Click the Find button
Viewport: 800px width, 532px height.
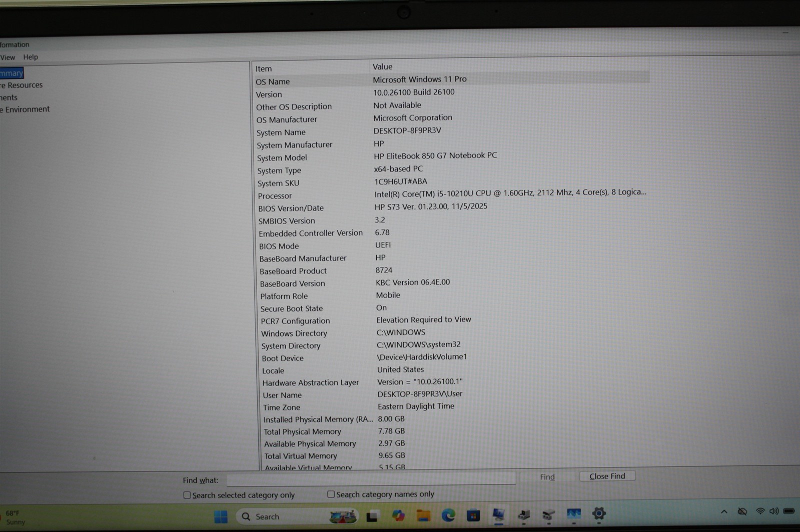(x=547, y=477)
